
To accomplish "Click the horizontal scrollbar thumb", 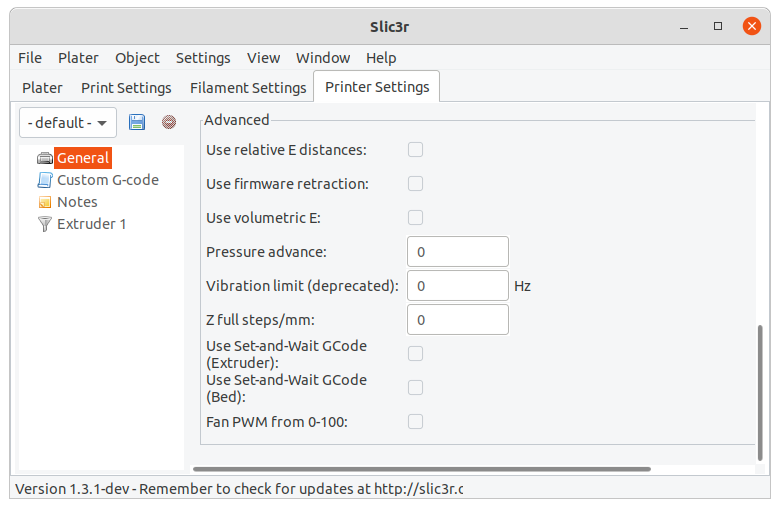I will (x=422, y=469).
